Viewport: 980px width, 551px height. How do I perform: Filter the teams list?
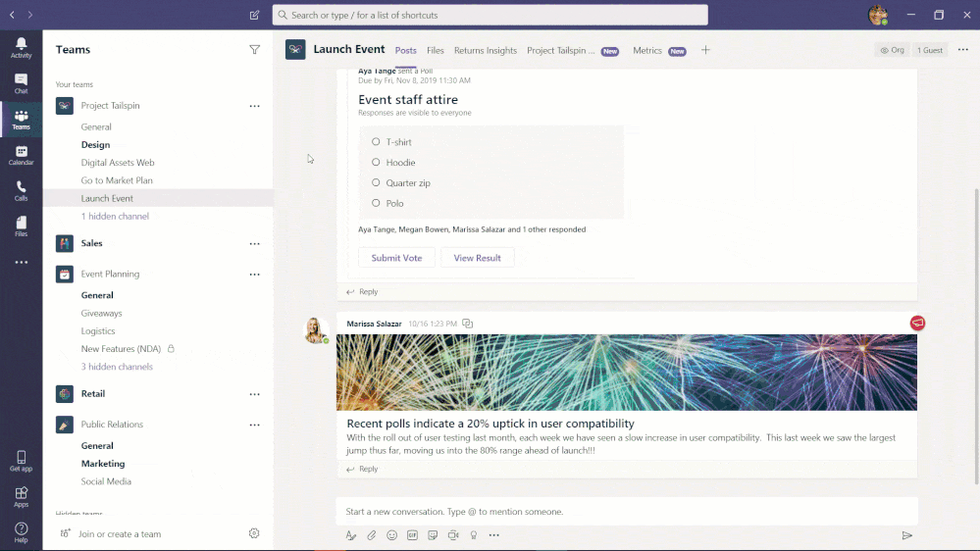coord(254,49)
